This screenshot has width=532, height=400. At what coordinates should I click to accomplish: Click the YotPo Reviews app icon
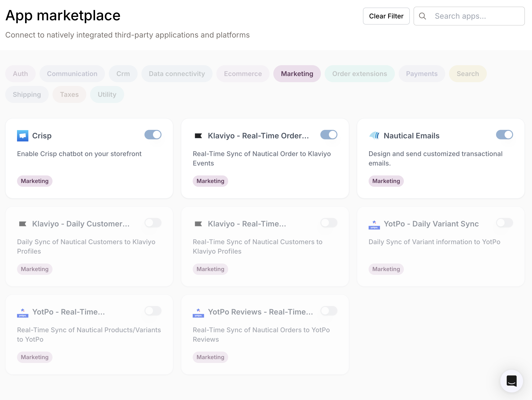coord(198,312)
